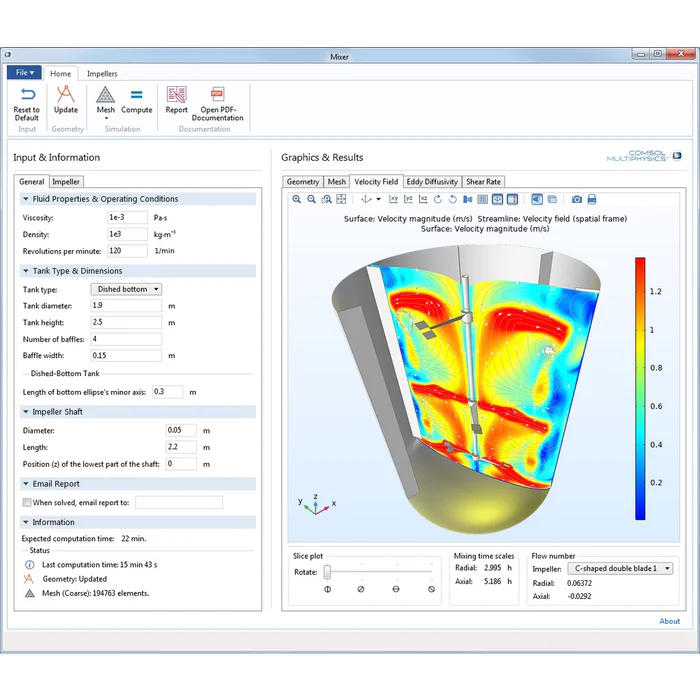700x700 pixels.
Task: Collapse the Tank Type & Dimensions section
Action: pyautogui.click(x=26, y=271)
